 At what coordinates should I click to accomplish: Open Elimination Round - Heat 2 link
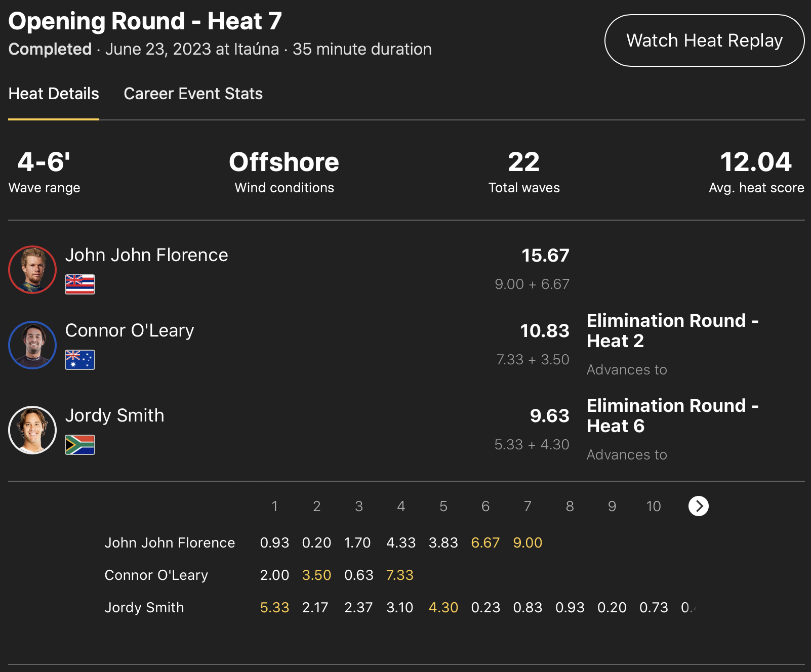pos(672,330)
